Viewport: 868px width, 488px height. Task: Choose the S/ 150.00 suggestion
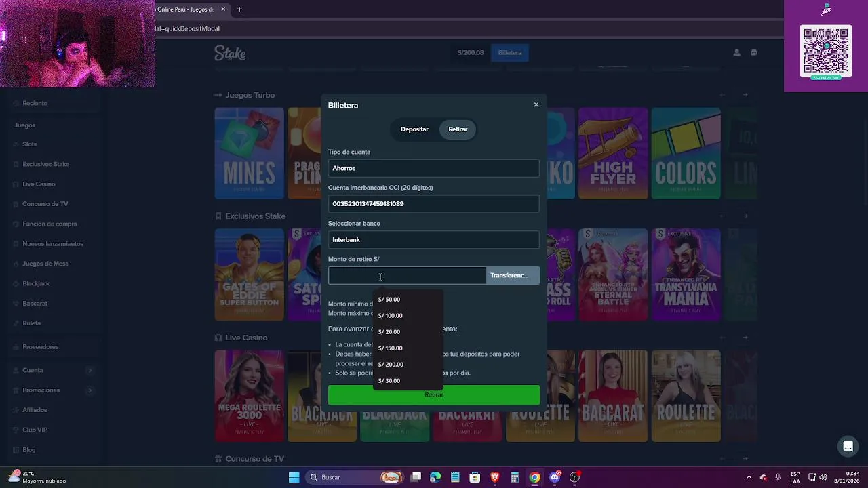[408, 348]
